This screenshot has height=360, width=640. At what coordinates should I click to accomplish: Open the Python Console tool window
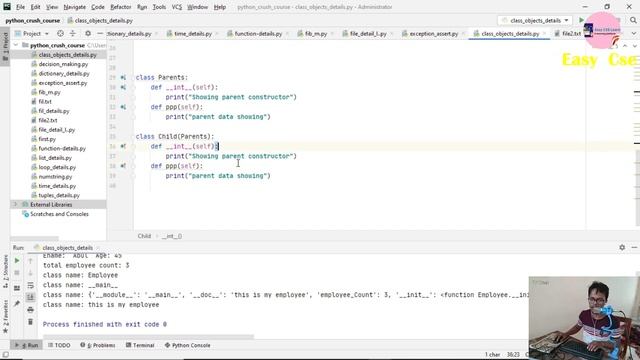[187, 345]
